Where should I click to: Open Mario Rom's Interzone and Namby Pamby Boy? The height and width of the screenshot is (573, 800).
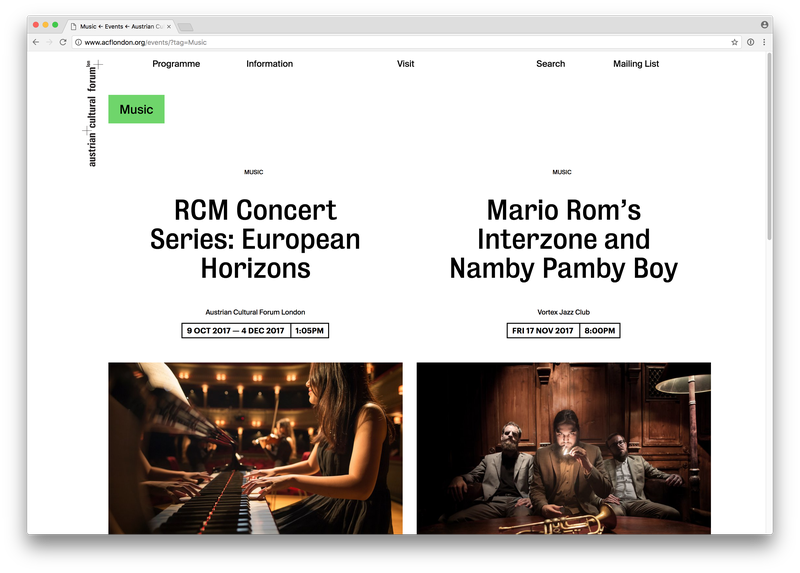click(564, 239)
